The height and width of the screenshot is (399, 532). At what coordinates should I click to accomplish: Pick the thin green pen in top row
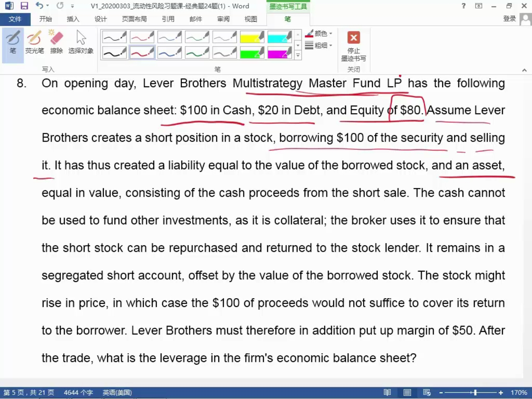click(x=197, y=37)
